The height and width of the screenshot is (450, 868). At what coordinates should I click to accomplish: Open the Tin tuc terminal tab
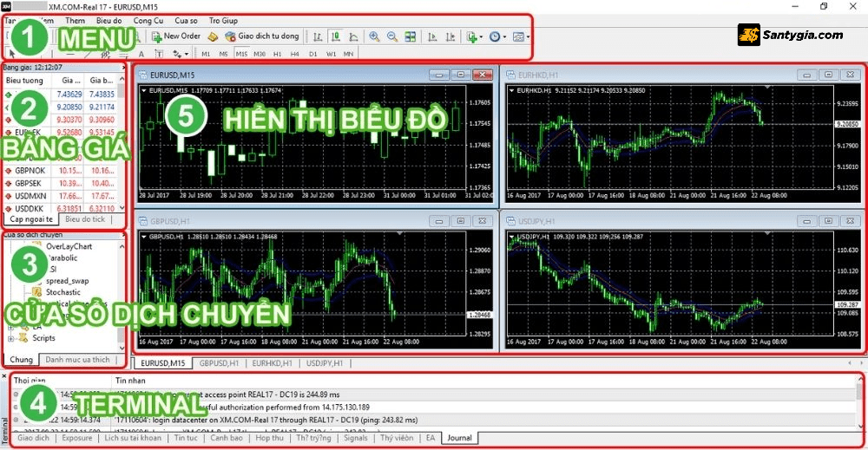point(186,438)
